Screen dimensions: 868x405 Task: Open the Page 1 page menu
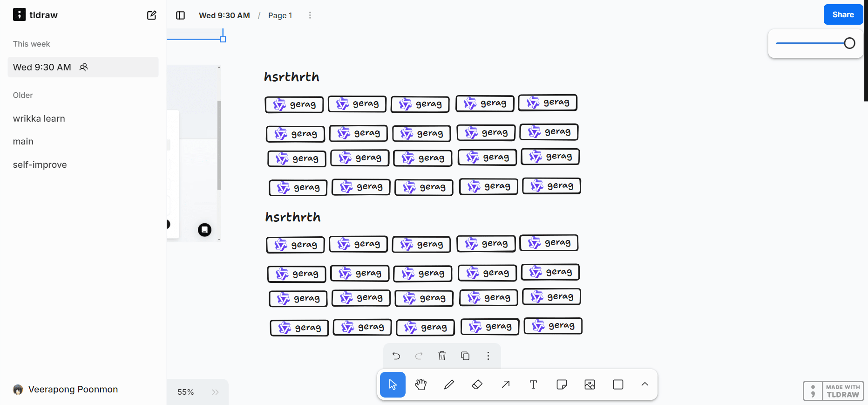[x=280, y=15]
